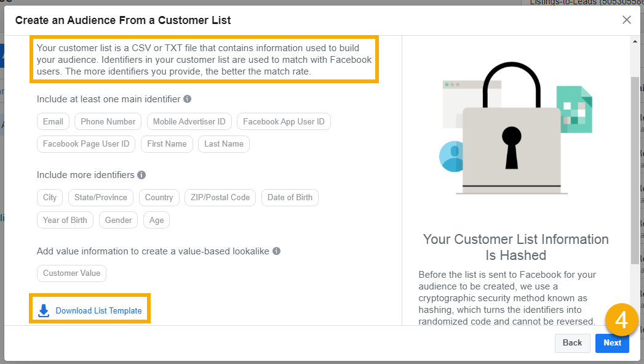Click the download arrow icon
Screen dimensions: 644x364
pyautogui.click(x=44, y=311)
